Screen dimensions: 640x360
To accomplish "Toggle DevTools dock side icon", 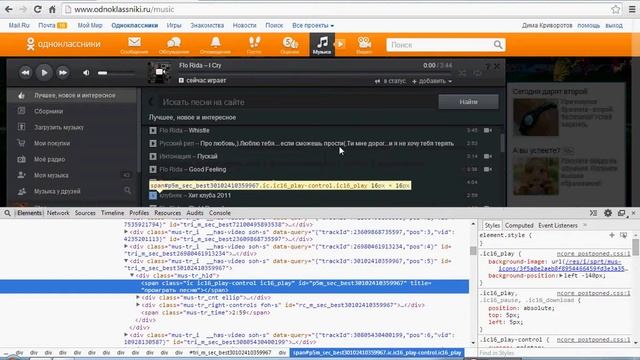I will [x=621, y=213].
